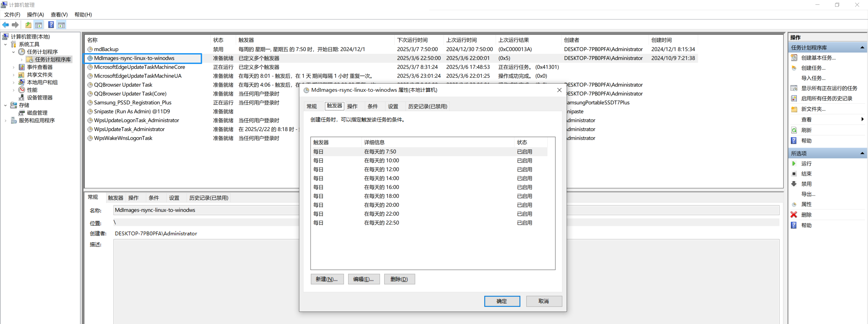
Task: Click the Create Basic Task (创建基本任务) icon
Action: pos(794,58)
